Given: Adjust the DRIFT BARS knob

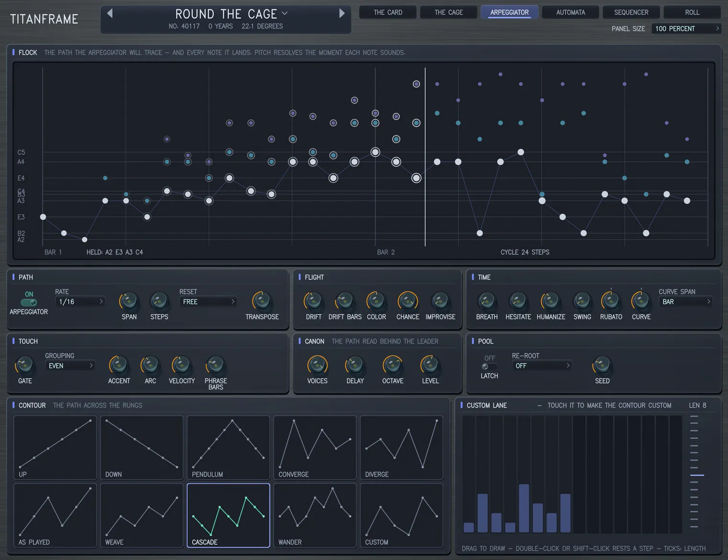Looking at the screenshot, I should click(x=344, y=301).
